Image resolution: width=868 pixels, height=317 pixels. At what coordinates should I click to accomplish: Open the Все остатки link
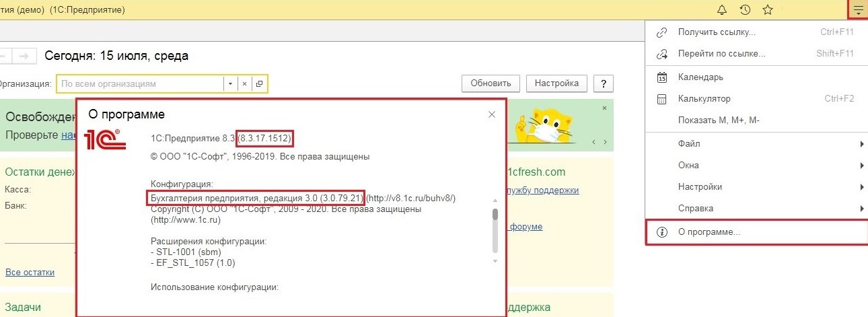pos(30,273)
